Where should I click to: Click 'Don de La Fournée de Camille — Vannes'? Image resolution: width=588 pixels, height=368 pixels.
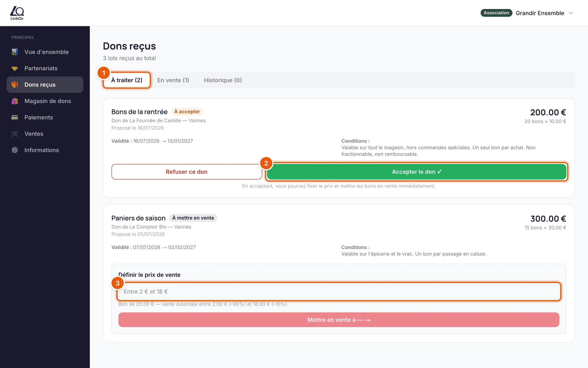pos(158,120)
